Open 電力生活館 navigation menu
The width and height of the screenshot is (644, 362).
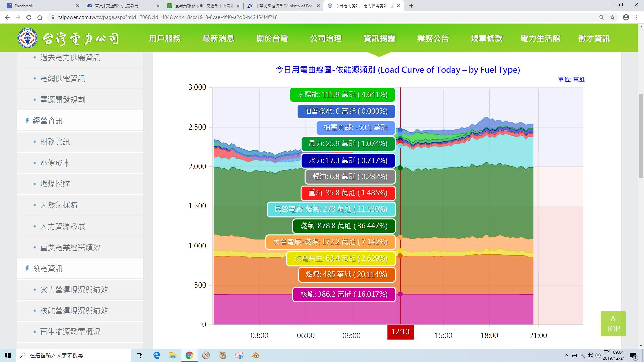coord(540,38)
